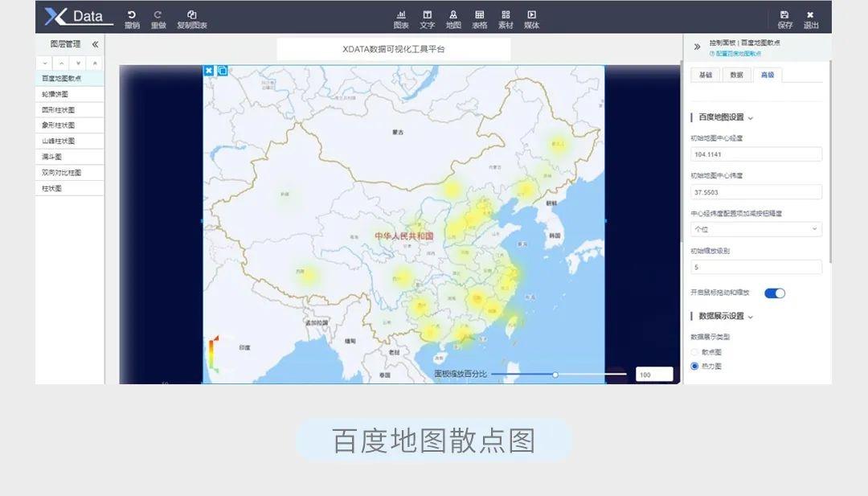Edit the panel zoom value 100

[654, 375]
